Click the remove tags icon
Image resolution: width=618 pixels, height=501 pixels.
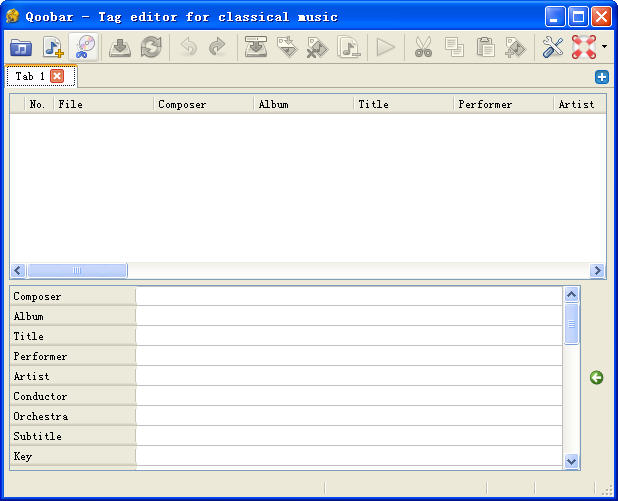point(317,48)
